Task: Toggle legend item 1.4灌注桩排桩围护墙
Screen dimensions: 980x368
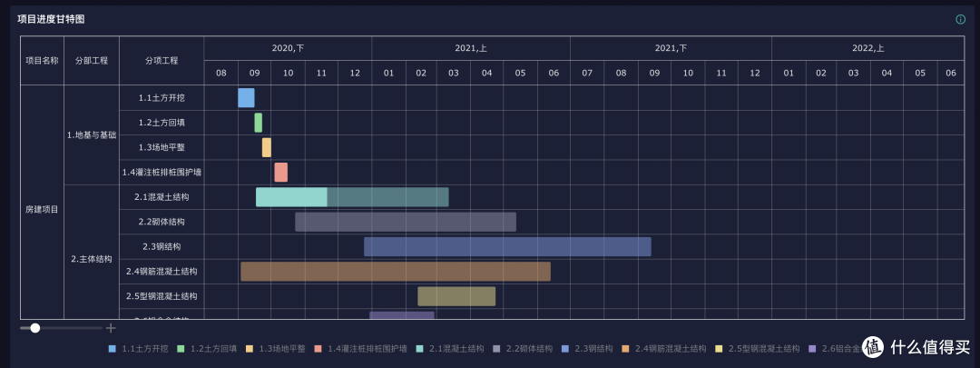Action: (x=360, y=349)
